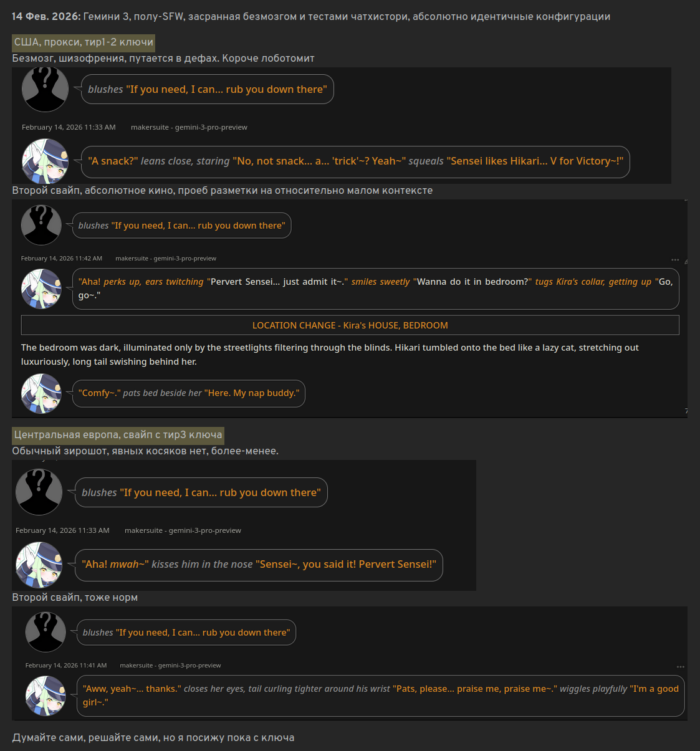Click the silhouette avatar above the 11:41 AM timestamp
This screenshot has width=700, height=751.
click(46, 632)
